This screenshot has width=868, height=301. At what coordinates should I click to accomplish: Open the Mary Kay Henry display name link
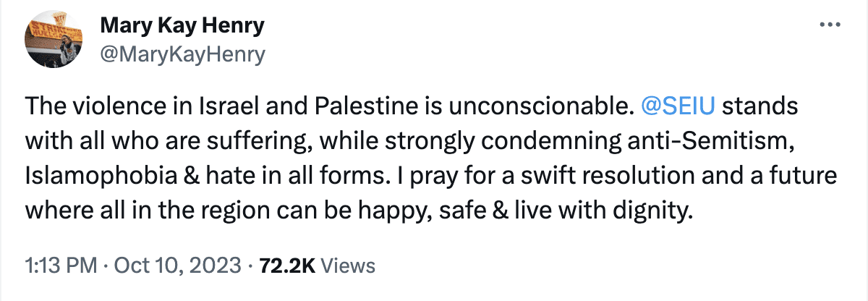[182, 27]
